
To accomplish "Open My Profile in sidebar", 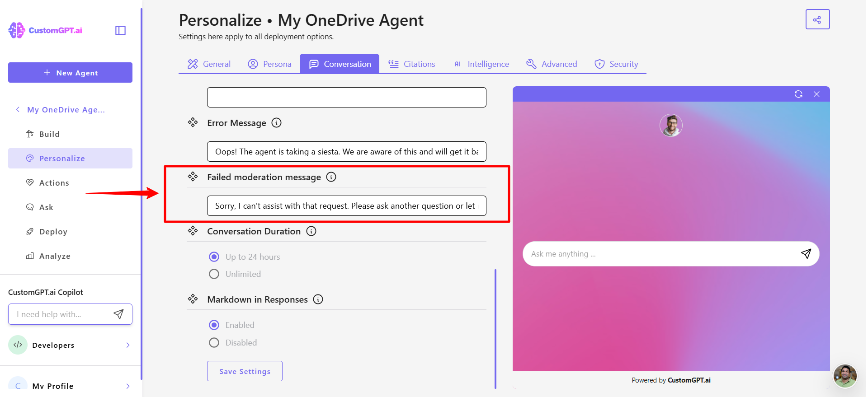I will 70,386.
